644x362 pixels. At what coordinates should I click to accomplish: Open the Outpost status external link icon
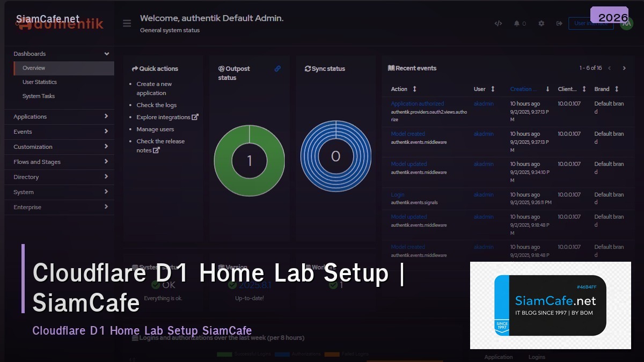[277, 68]
